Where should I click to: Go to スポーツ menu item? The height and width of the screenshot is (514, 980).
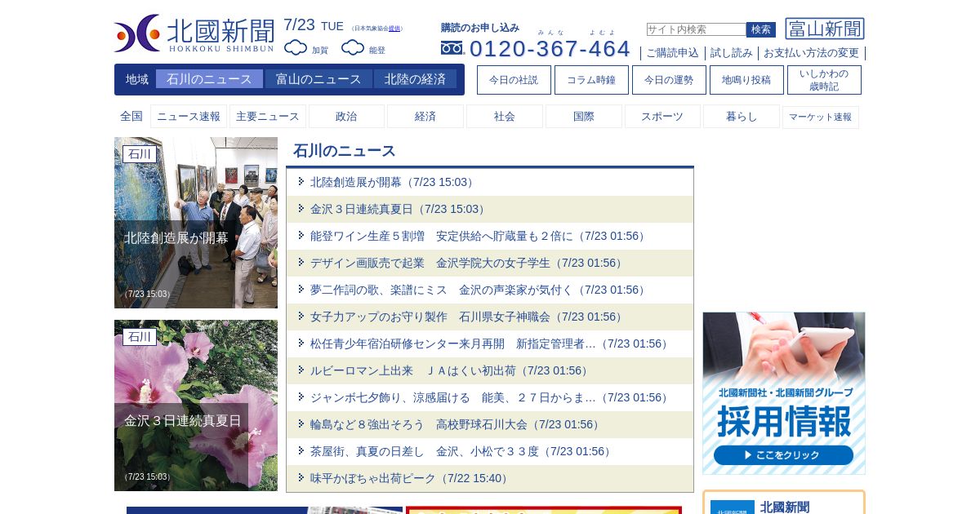click(x=662, y=117)
